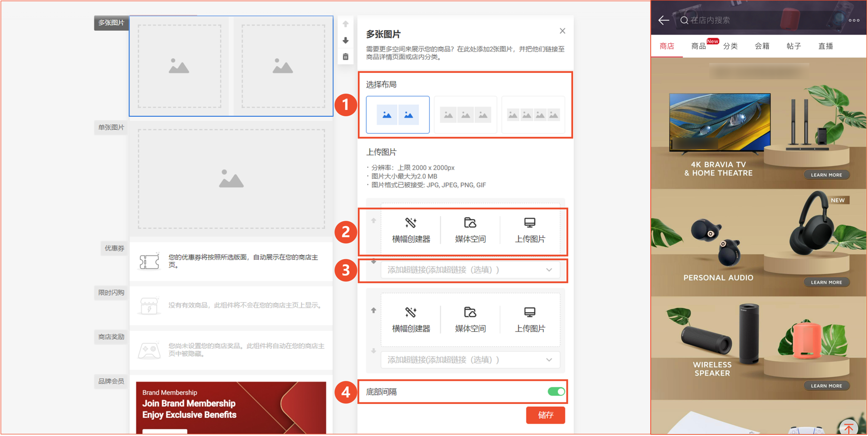
Task: Move the selected component up
Action: (x=346, y=24)
